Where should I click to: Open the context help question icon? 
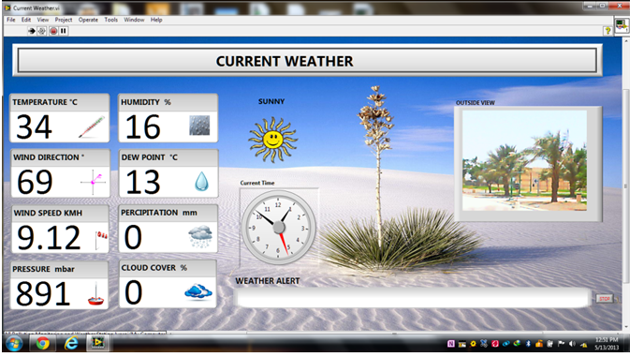[607, 30]
